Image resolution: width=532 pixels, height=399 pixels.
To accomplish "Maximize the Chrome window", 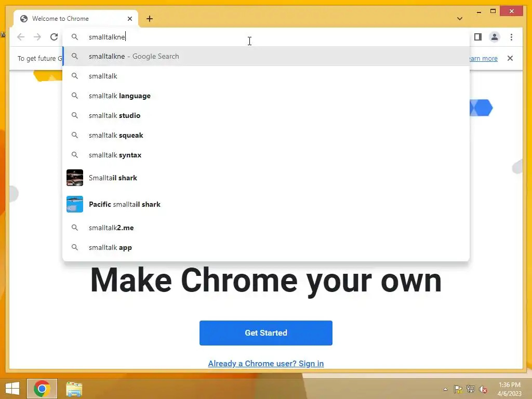I will point(493,11).
